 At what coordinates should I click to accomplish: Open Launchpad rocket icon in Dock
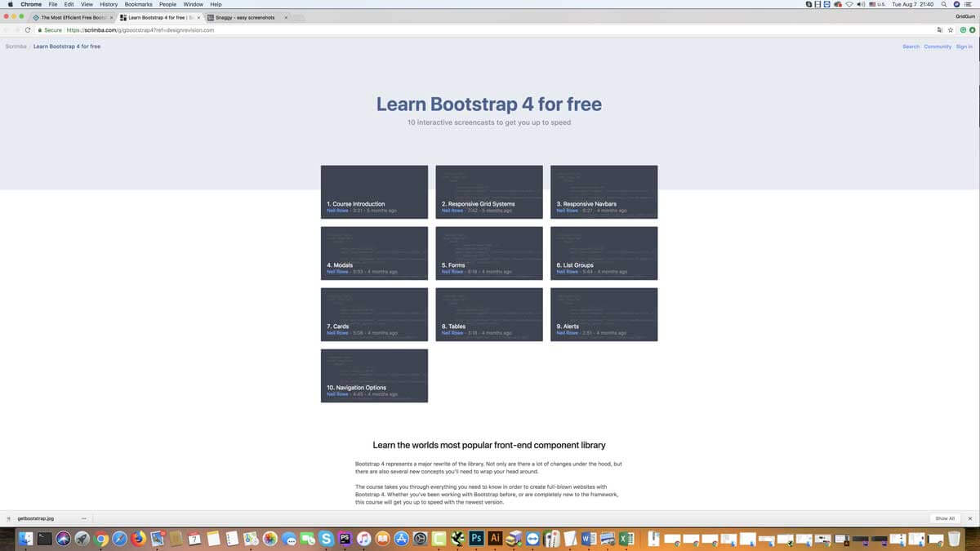point(82,539)
